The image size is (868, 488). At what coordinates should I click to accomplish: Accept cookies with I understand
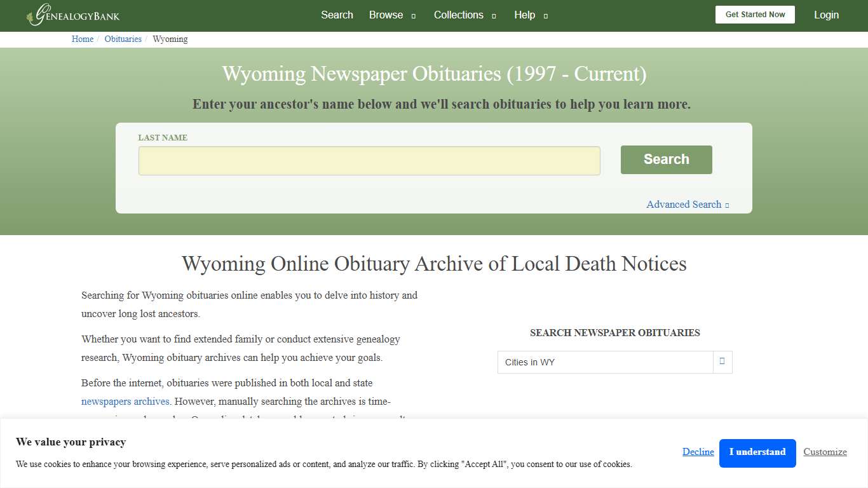(x=757, y=452)
